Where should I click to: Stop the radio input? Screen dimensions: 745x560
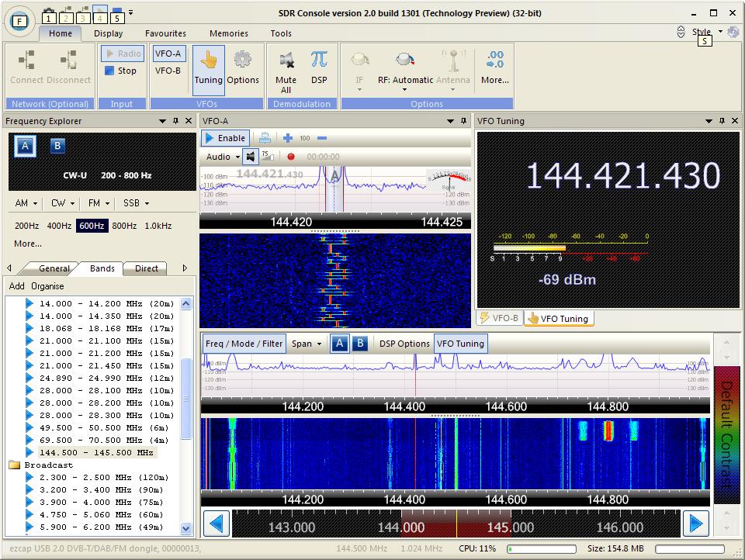point(121,71)
